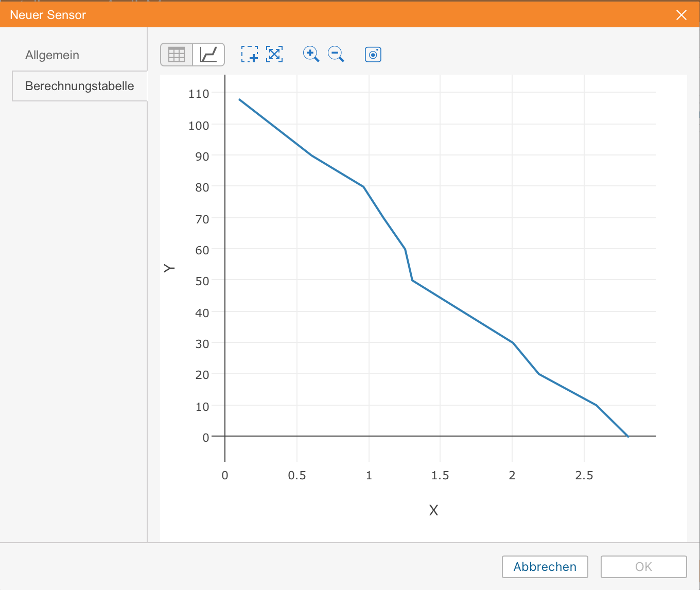Open the Allgemein tab

pyautogui.click(x=52, y=55)
